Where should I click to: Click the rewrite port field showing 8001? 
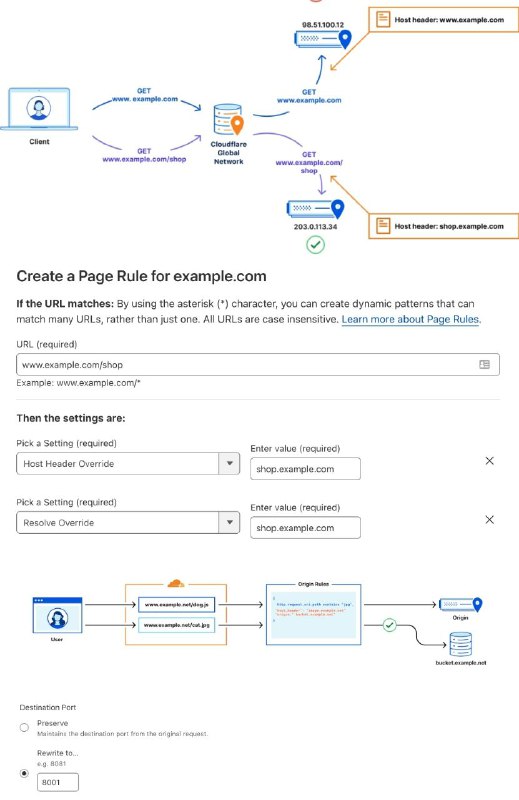(58, 782)
